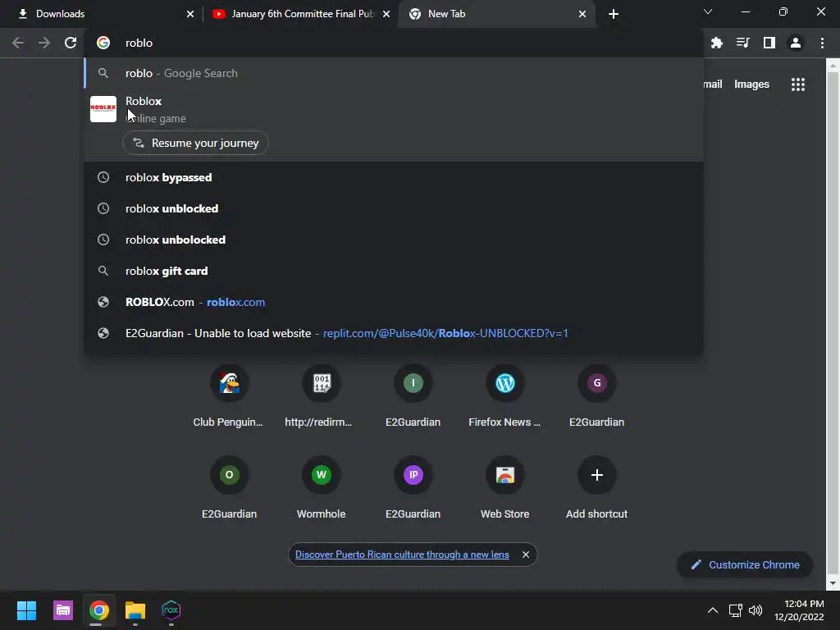Open the Wormhole shortcut
The image size is (840, 630).
click(322, 475)
